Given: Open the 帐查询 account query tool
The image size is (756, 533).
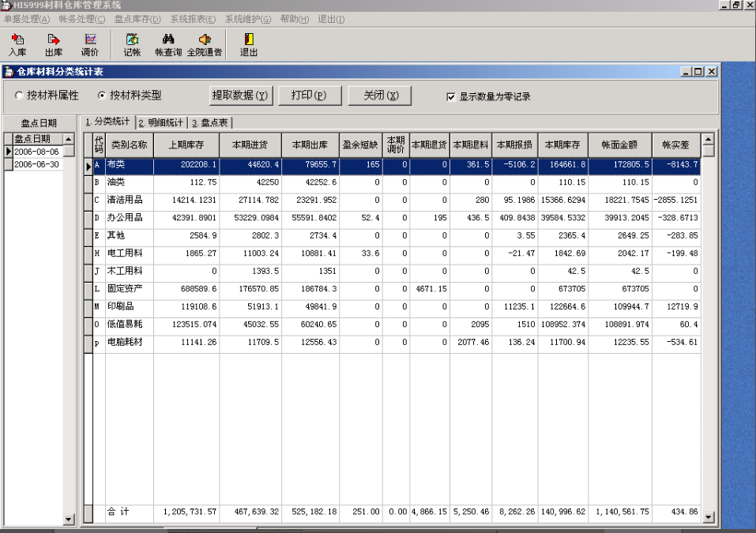Looking at the screenshot, I should [168, 45].
